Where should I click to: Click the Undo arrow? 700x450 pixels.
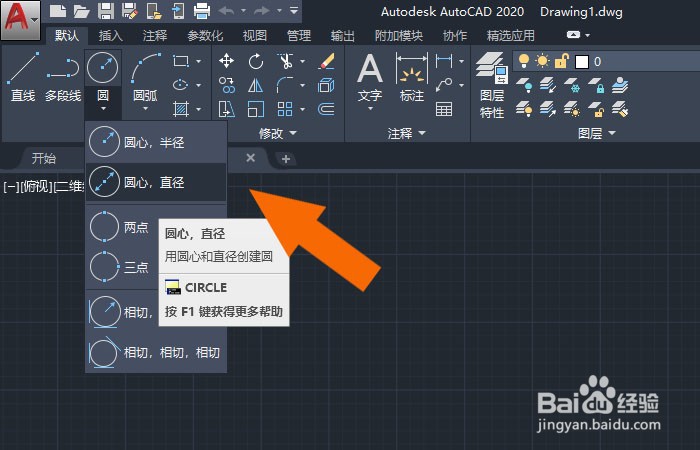tap(227, 11)
